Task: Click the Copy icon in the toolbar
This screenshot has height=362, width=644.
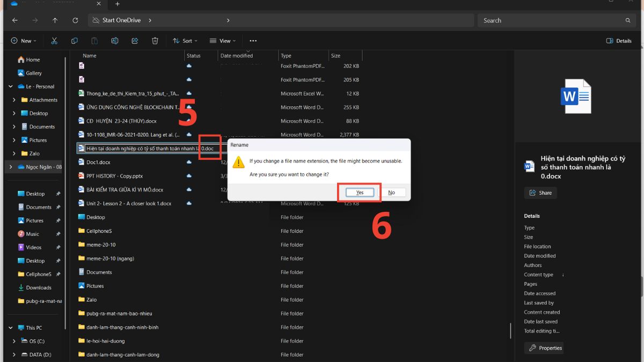Action: click(74, 40)
